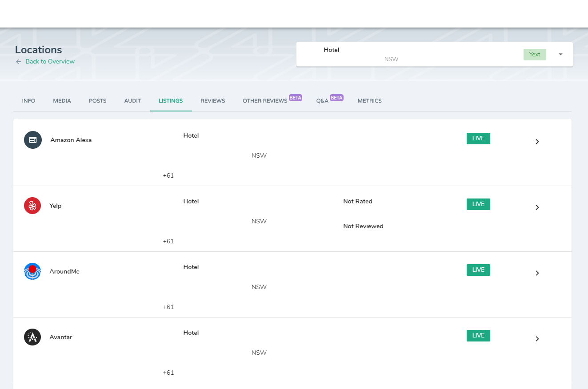Image resolution: width=588 pixels, height=389 pixels.
Task: Click the LIVE badge for AroundMe
Action: point(478,270)
